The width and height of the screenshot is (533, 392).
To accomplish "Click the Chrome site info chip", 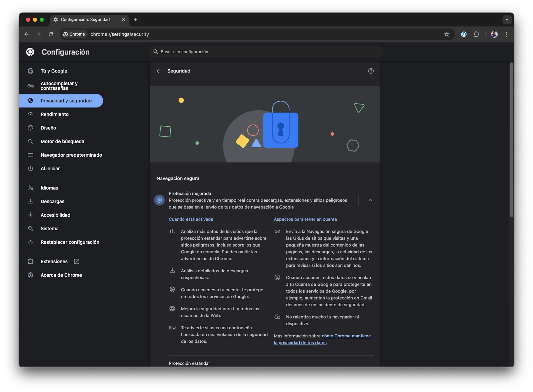I will pos(74,34).
